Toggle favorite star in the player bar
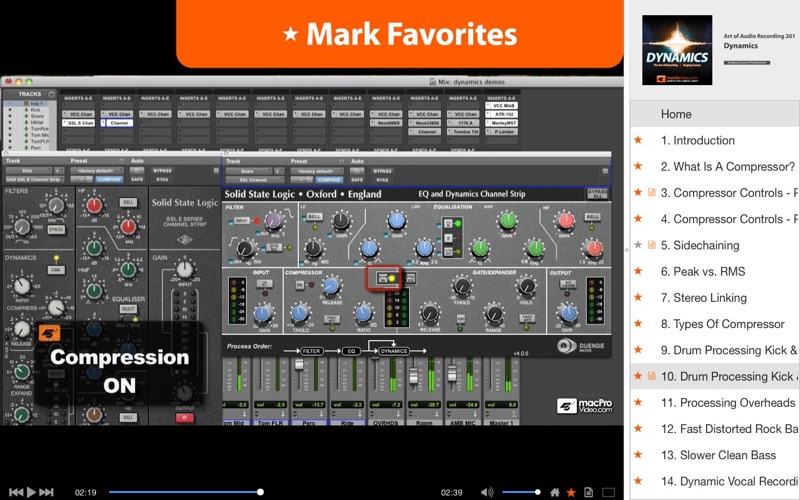800x500 pixels. click(x=571, y=492)
